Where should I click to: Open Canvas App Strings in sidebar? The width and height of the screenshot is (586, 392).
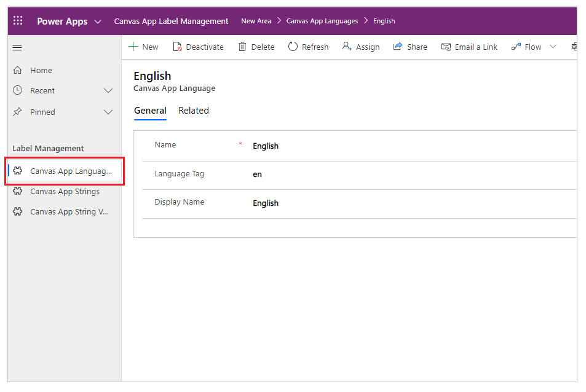65,191
